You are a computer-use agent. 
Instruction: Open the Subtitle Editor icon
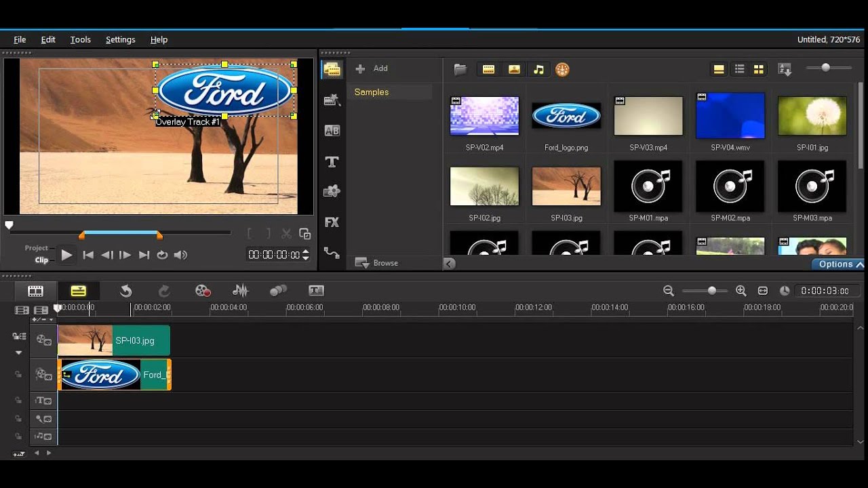point(316,291)
